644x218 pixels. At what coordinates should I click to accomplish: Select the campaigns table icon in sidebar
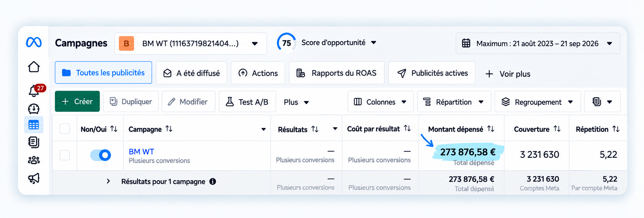coord(33,125)
